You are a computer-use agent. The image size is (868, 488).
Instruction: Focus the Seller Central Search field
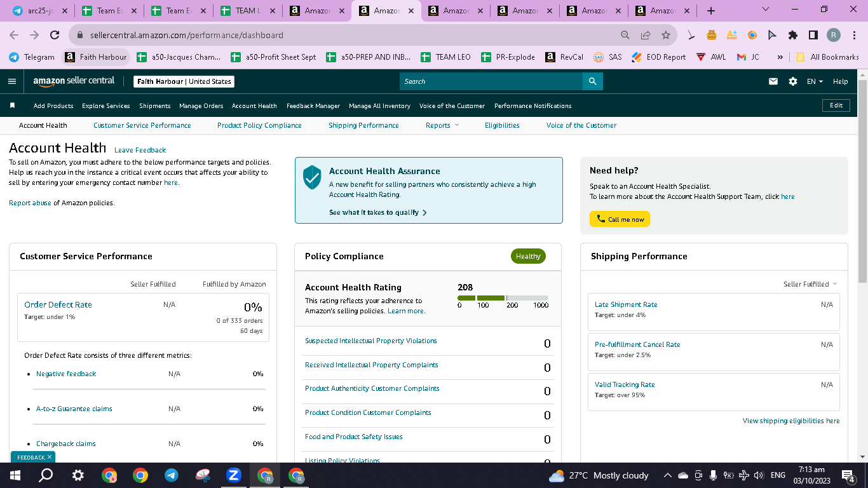point(491,81)
